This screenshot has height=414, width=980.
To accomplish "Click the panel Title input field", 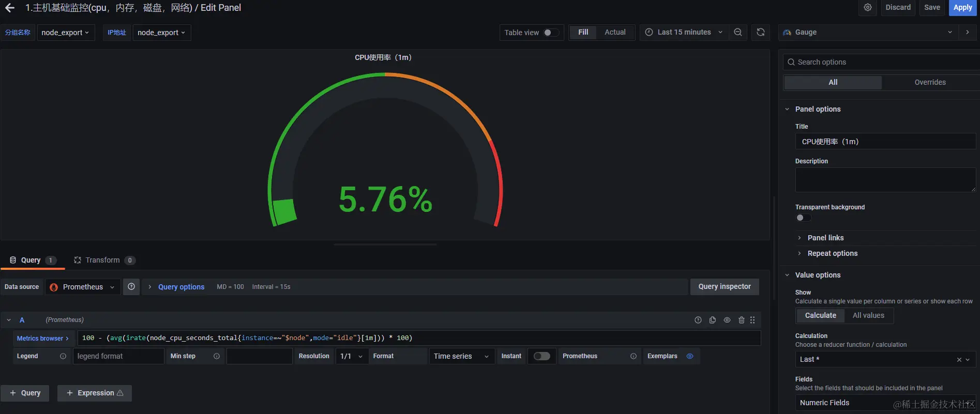I will pos(885,142).
